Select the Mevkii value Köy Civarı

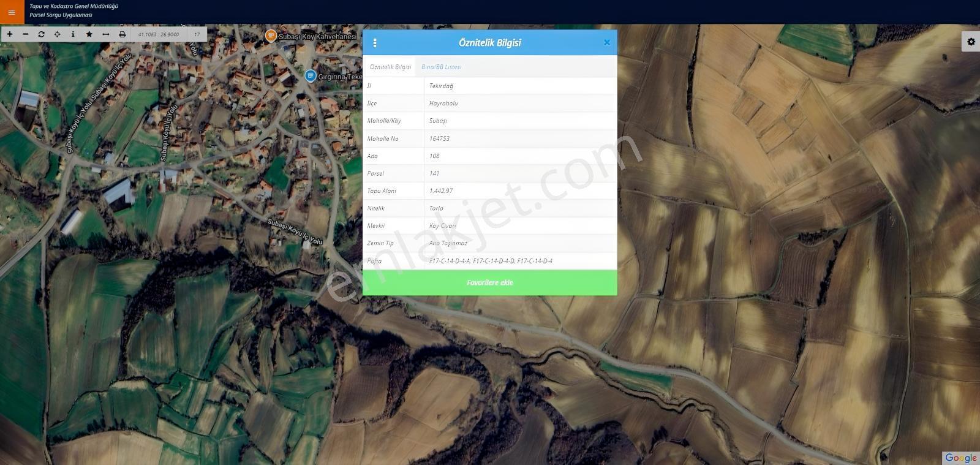442,225
